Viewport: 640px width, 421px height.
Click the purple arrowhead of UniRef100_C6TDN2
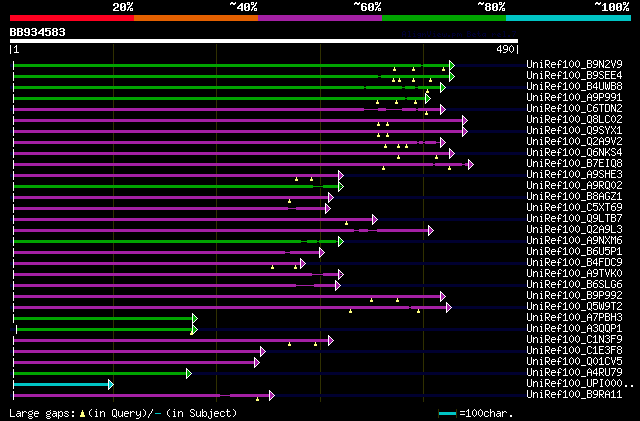click(443, 109)
